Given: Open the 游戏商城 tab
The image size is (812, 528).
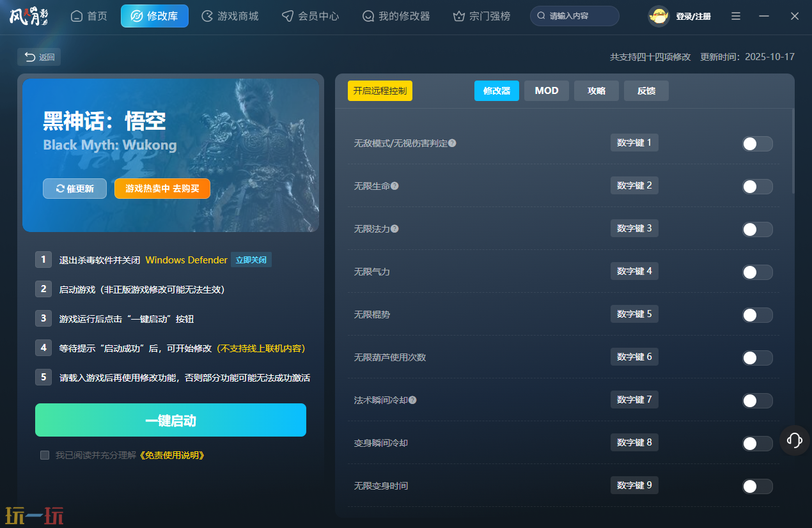Looking at the screenshot, I should coord(230,16).
